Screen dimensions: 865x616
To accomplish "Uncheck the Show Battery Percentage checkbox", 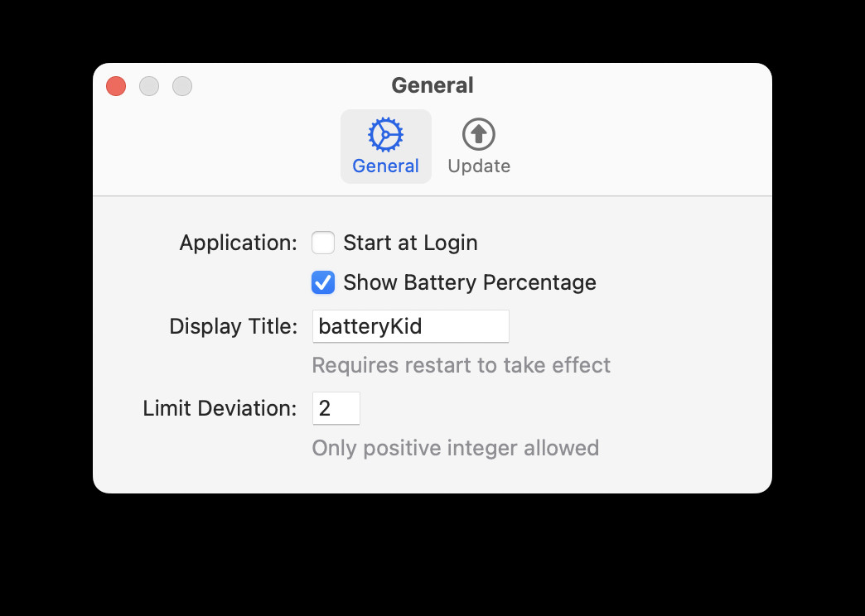I will point(323,282).
